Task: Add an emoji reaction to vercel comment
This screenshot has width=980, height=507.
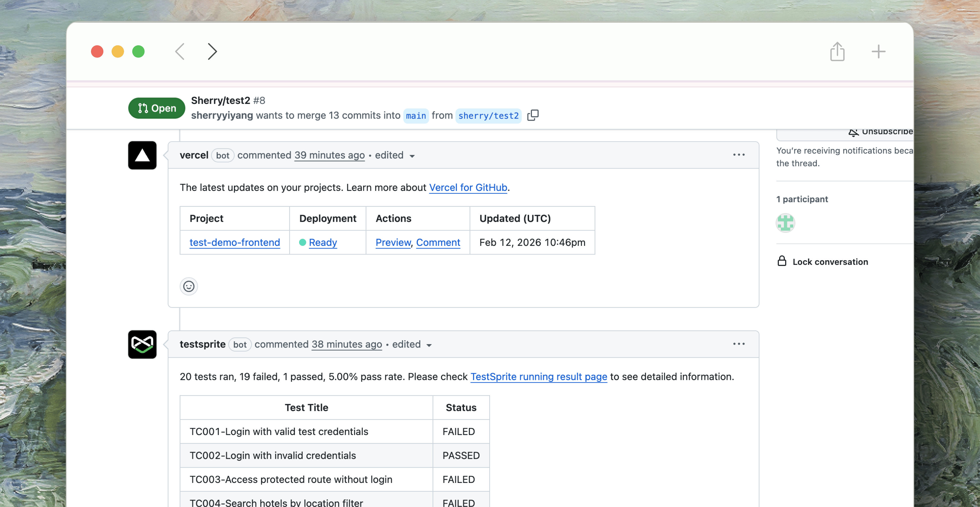Action: [x=189, y=286]
